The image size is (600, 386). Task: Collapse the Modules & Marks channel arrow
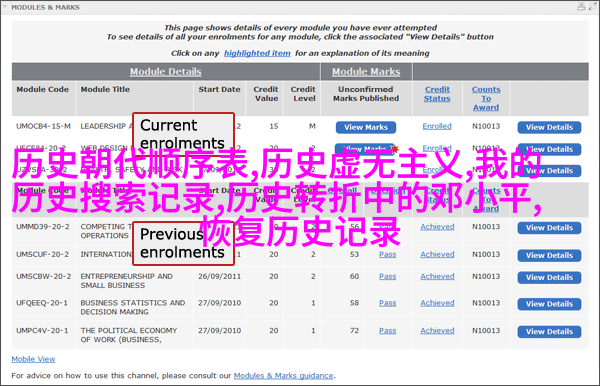[x=5, y=7]
